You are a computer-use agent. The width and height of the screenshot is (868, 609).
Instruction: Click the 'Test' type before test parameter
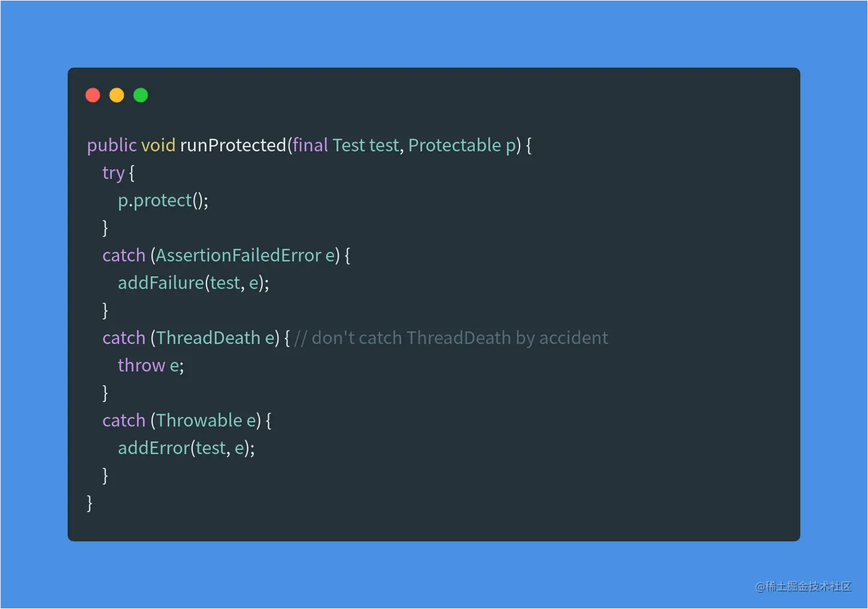click(348, 145)
